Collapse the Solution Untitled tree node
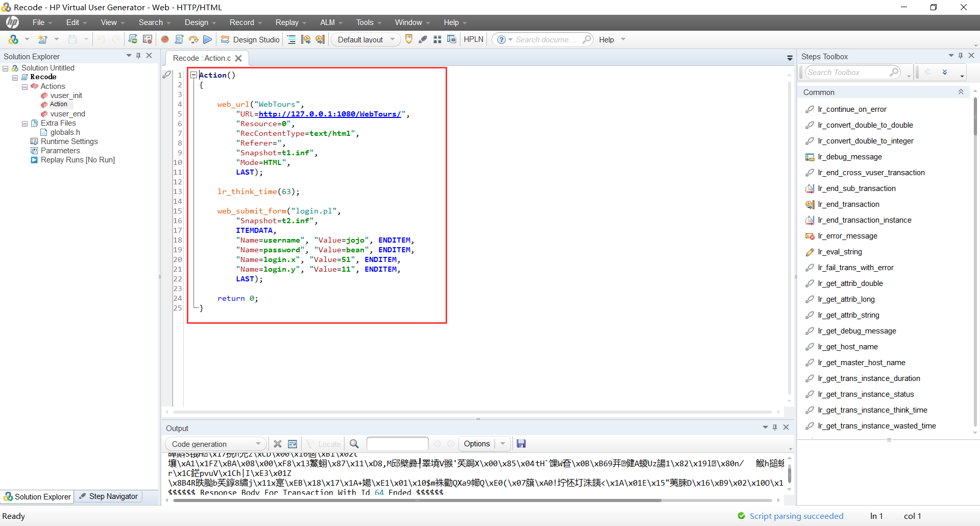This screenshot has width=980, height=526. pos(6,68)
